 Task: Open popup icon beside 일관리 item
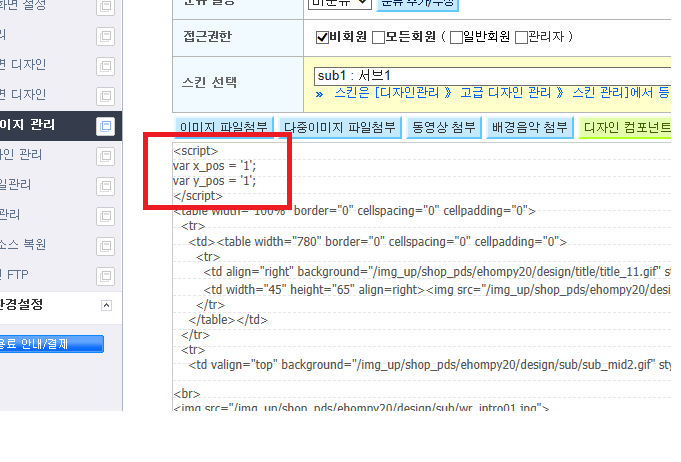tap(105, 186)
